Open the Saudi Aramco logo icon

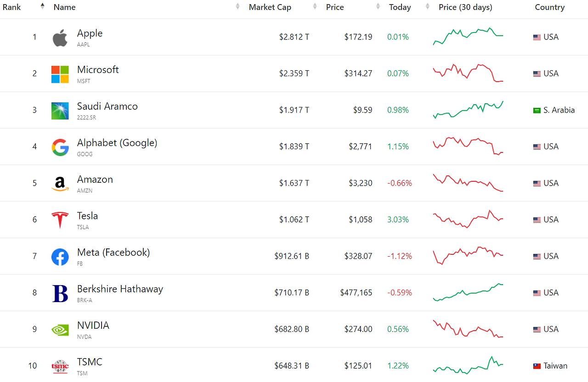pyautogui.click(x=60, y=111)
